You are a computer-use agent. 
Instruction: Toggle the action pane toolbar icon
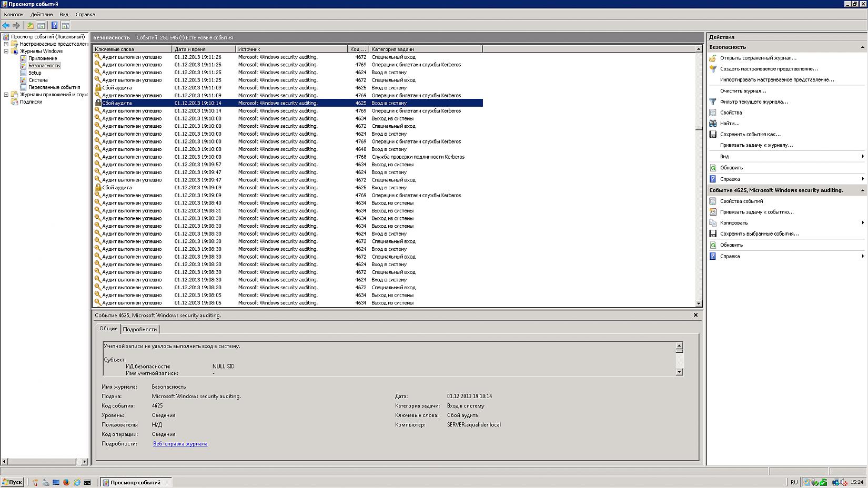pos(65,25)
